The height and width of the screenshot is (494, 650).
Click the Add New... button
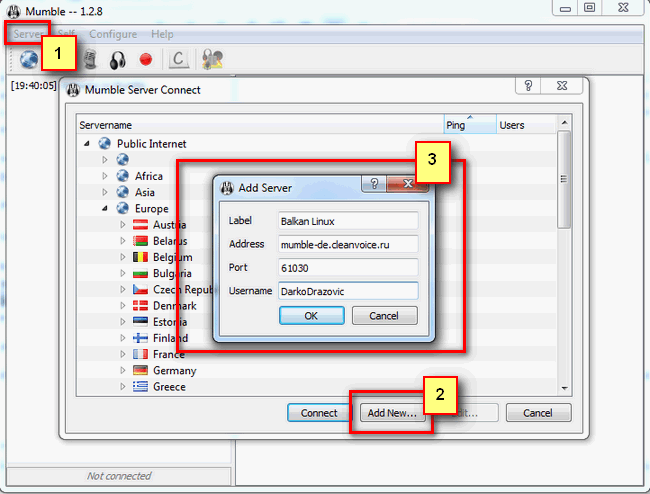392,413
